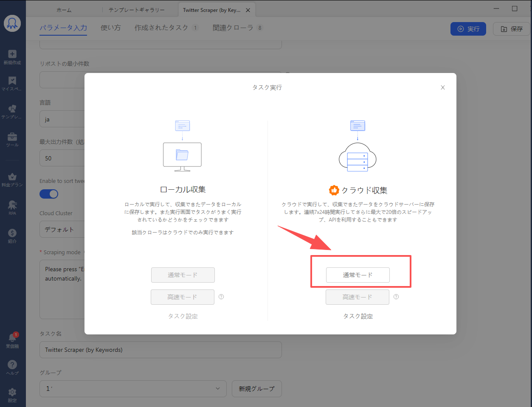Open the RPA sidebar icon
Image resolution: width=532 pixels, height=407 pixels.
click(12, 208)
